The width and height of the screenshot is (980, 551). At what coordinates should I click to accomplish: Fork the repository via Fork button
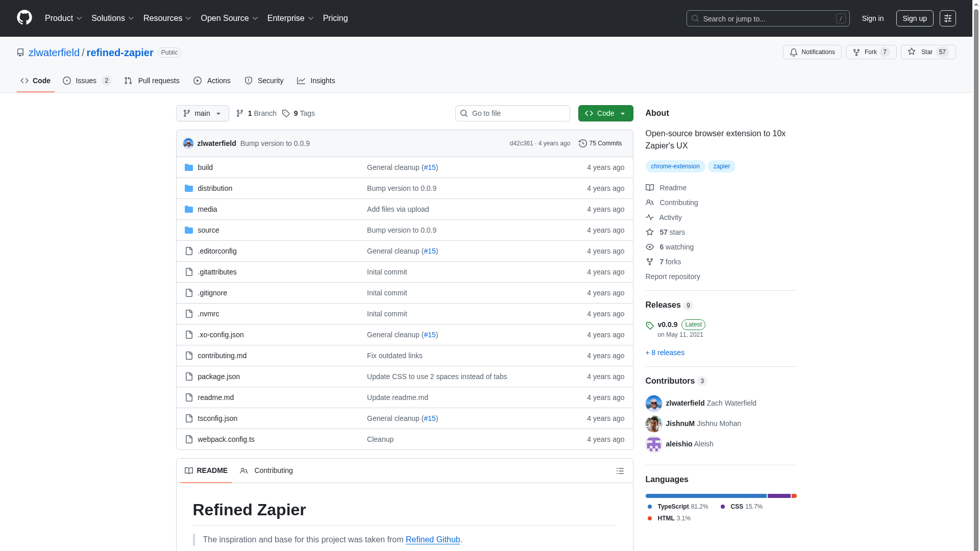click(x=871, y=52)
